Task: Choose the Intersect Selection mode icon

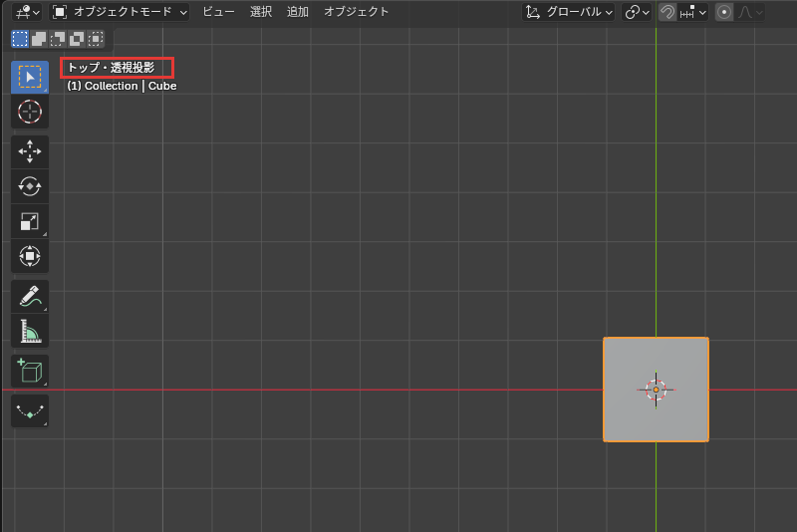Action: (x=96, y=39)
